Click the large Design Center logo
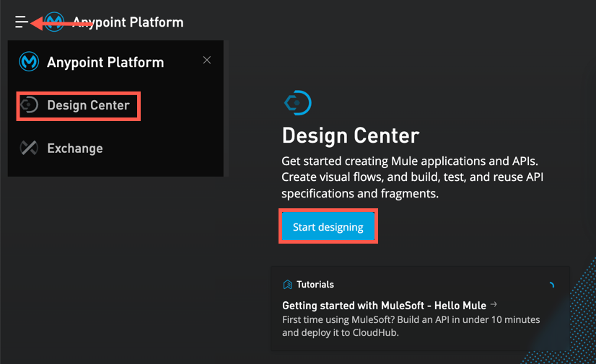The height and width of the screenshot is (364, 596). 297,102
